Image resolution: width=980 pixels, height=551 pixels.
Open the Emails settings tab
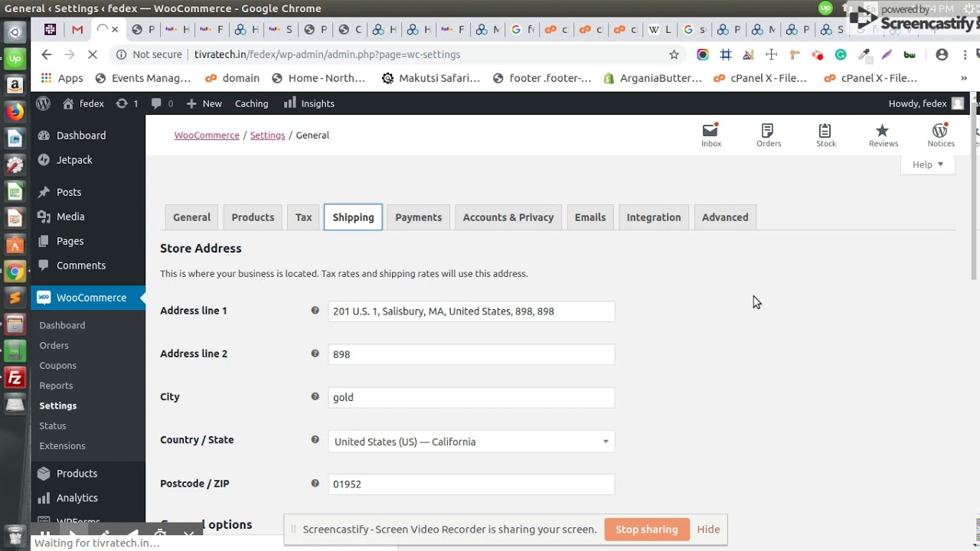[x=590, y=217]
